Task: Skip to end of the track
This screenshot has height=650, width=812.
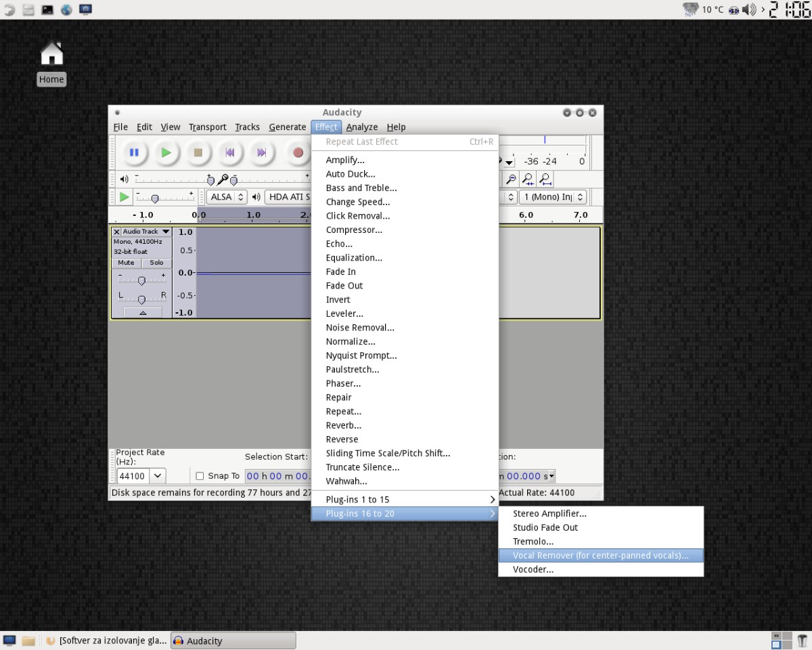Action: [x=261, y=152]
